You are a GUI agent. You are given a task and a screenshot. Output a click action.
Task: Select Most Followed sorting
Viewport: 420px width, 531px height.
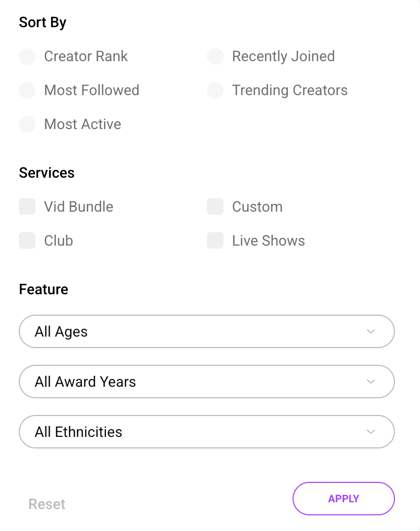[27, 90]
